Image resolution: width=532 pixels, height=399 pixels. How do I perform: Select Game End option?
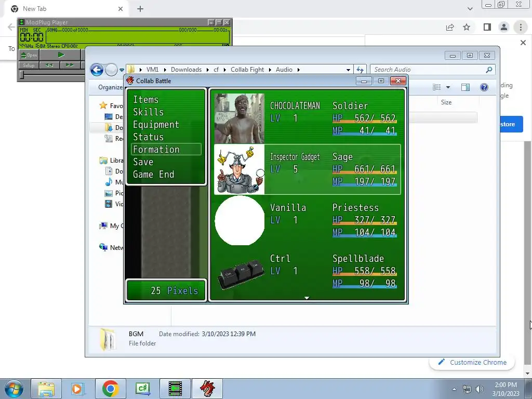153,175
